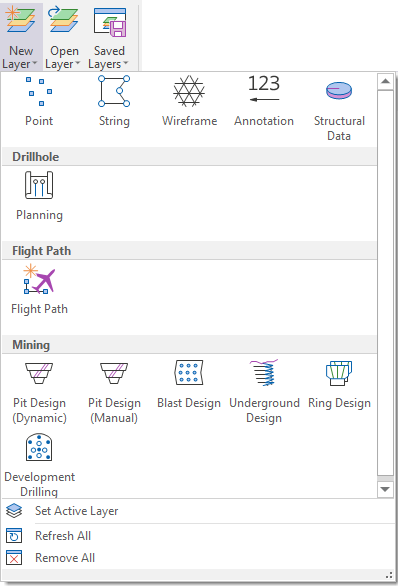Click the gallery scroll down arrow
This screenshot has width=398, height=587.
(x=385, y=489)
